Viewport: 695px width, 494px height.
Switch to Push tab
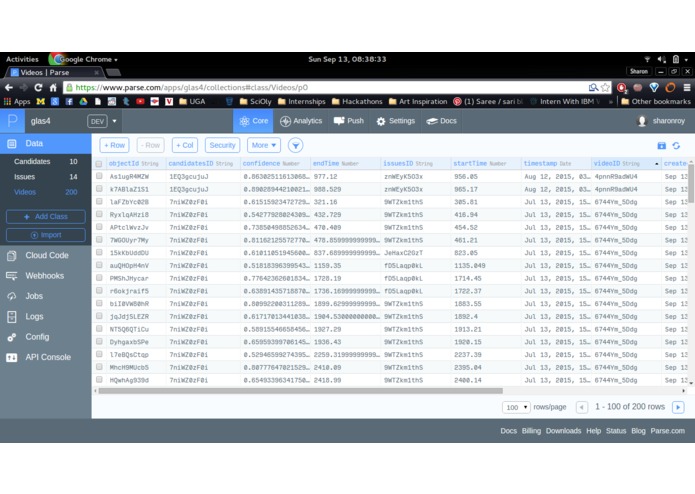pyautogui.click(x=349, y=121)
